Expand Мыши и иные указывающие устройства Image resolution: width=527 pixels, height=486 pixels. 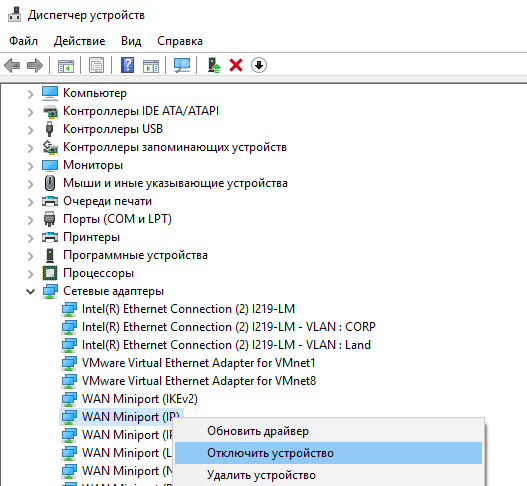tap(30, 184)
